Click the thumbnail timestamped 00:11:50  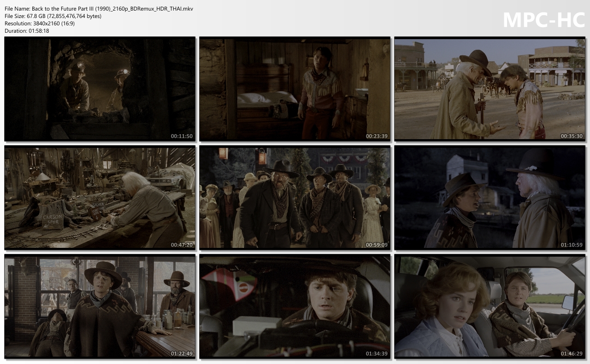click(100, 89)
